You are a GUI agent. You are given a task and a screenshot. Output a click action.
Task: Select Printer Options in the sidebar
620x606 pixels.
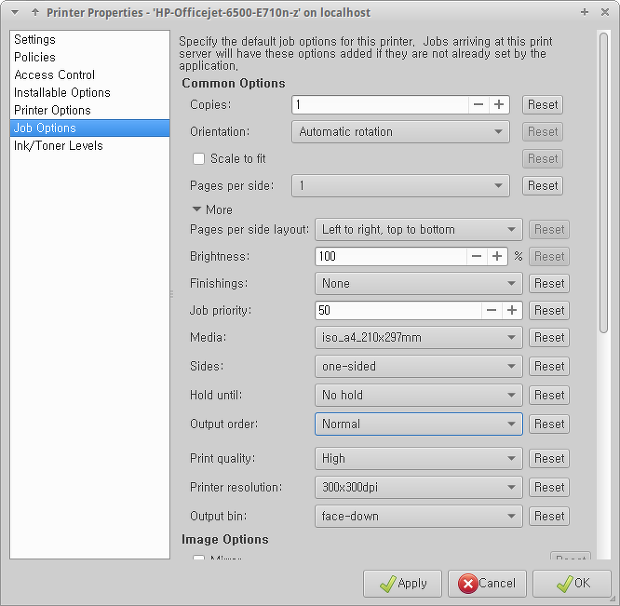point(89,110)
